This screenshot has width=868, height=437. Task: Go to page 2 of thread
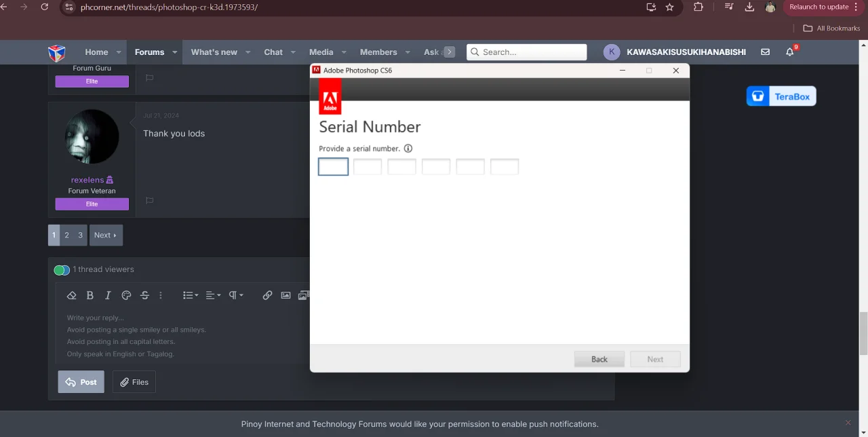[66, 235]
